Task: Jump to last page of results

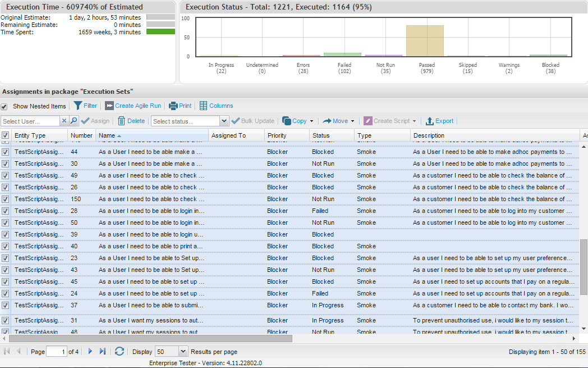Action: pos(103,351)
